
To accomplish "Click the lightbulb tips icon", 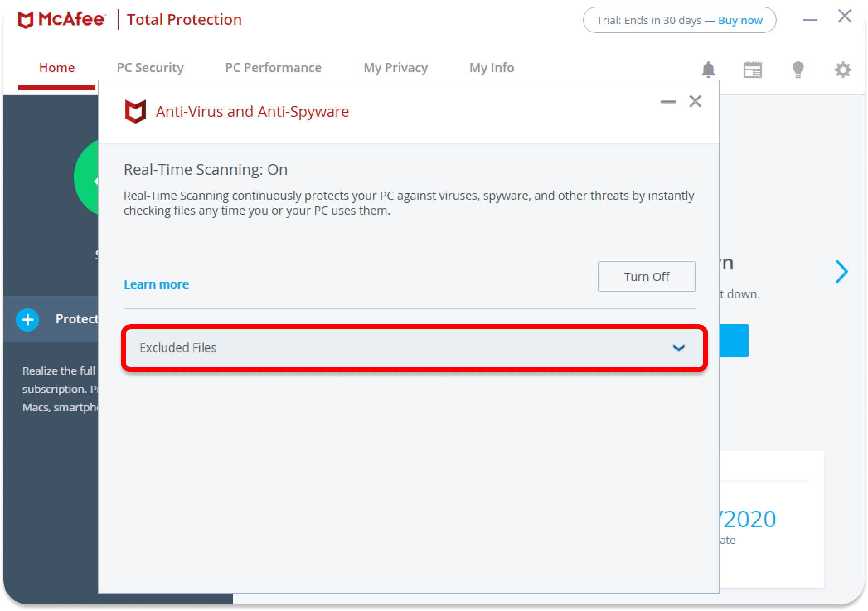I will pos(798,70).
